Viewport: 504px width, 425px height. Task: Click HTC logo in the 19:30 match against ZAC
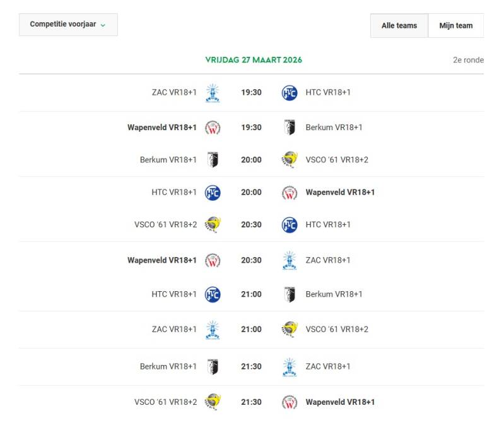click(289, 93)
